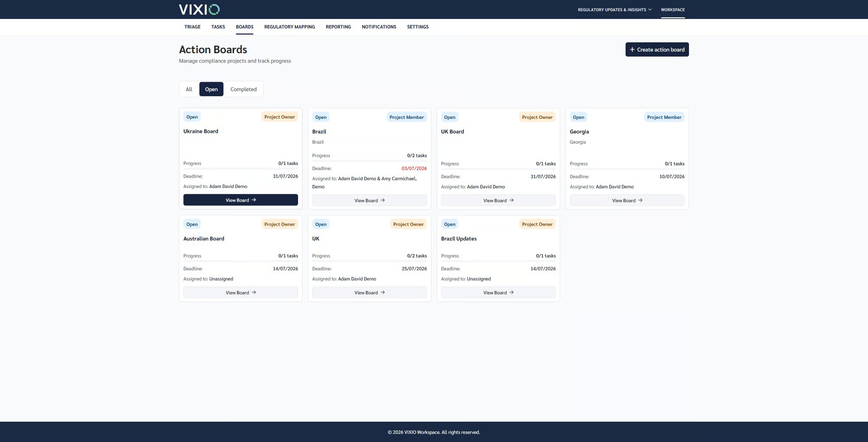This screenshot has height=442, width=868.
Task: Click 'Unassigned' on Australian Board card
Action: 221,279
